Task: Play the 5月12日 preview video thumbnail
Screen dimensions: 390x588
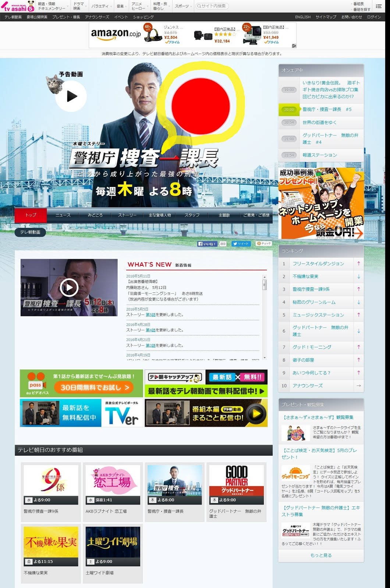Action: (69, 287)
